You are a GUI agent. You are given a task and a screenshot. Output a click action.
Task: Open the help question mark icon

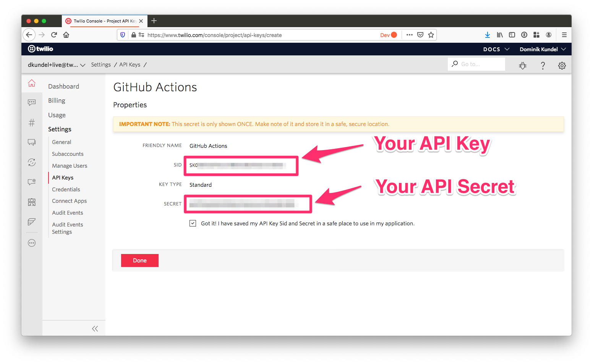point(543,65)
